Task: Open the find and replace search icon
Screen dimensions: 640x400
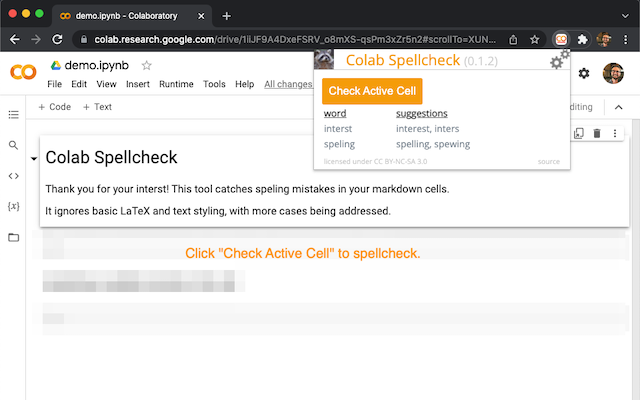Action: (13, 145)
